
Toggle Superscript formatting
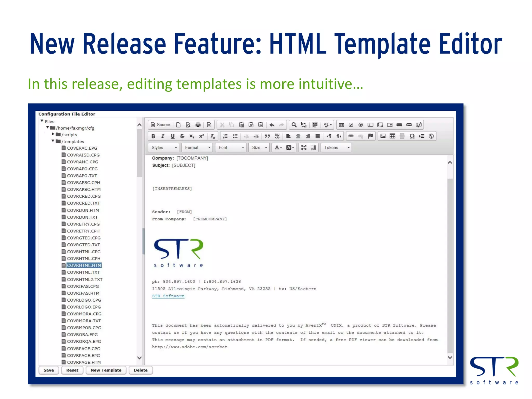click(201, 136)
